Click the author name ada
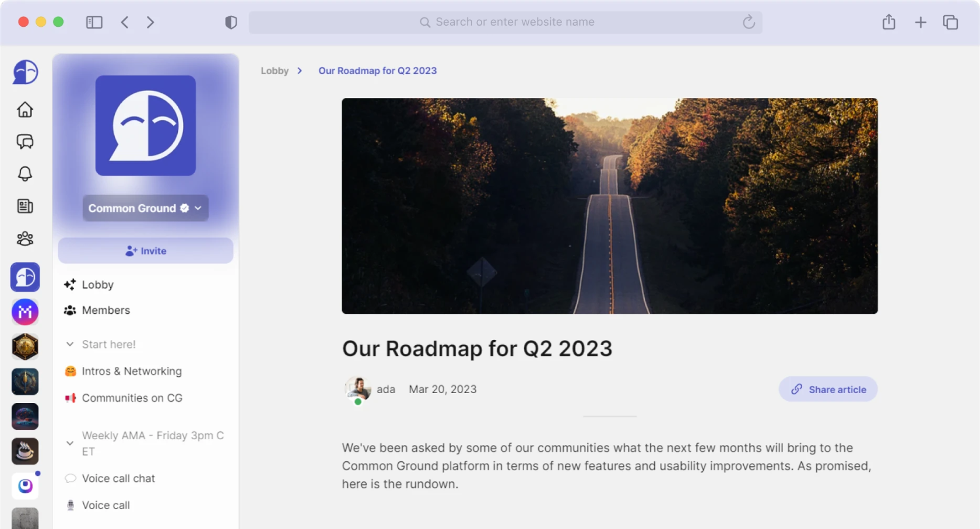This screenshot has width=980, height=529. pyautogui.click(x=386, y=389)
